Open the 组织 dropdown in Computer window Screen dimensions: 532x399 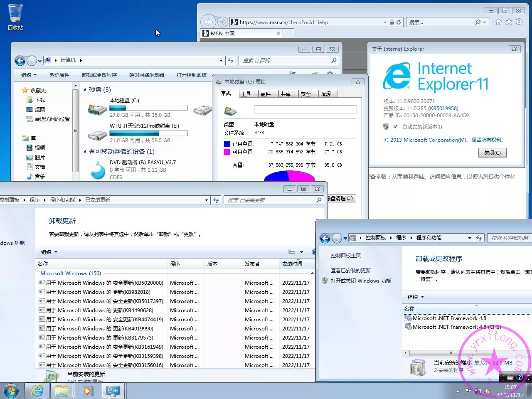pyautogui.click(x=29, y=75)
